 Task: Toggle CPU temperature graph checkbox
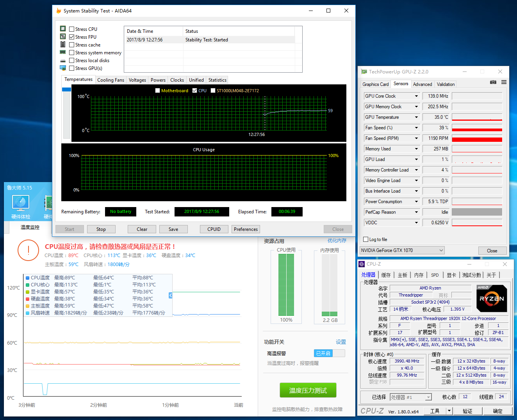click(195, 91)
